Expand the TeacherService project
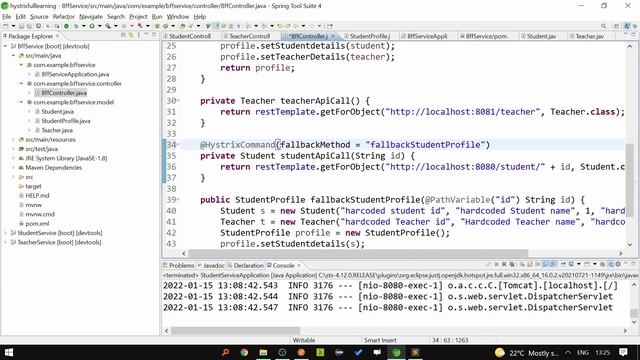This screenshot has height=360, width=640. coord(5,242)
